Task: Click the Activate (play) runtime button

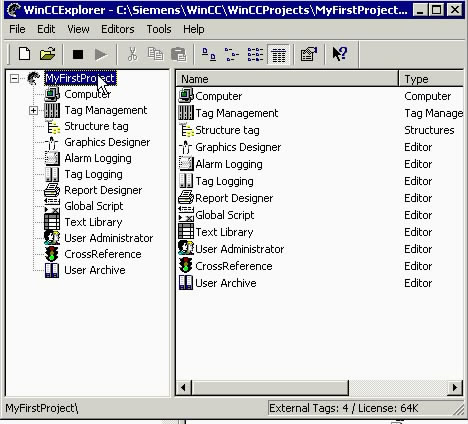Action: tap(101, 54)
